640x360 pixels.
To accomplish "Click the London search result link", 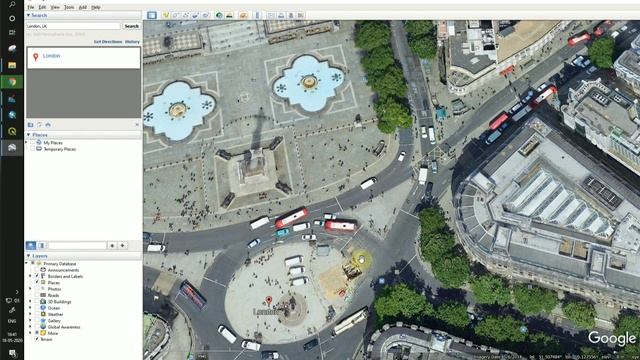I will (x=51, y=56).
